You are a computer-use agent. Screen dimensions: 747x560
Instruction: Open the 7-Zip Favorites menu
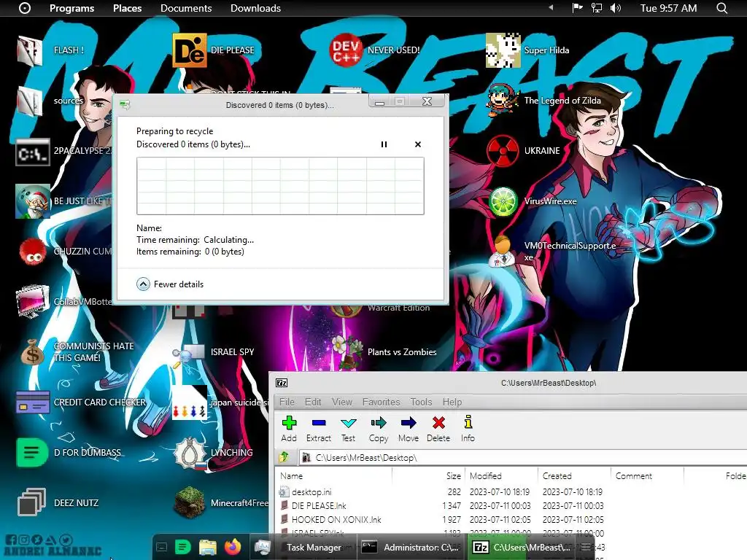pyautogui.click(x=381, y=402)
